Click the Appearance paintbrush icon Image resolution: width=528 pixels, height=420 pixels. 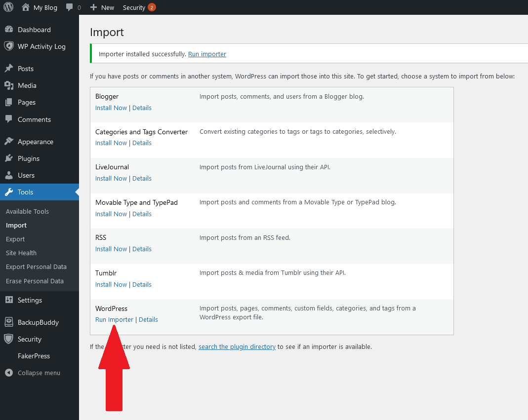[9, 141]
